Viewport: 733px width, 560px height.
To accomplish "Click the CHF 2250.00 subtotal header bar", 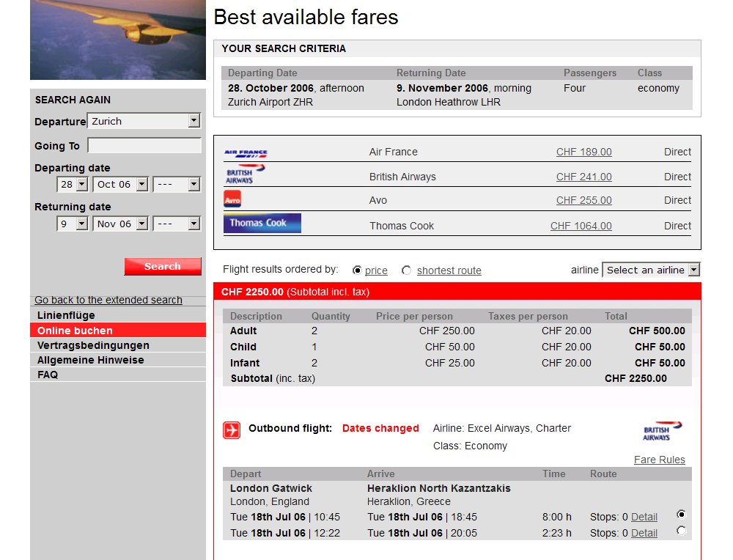I will (457, 292).
